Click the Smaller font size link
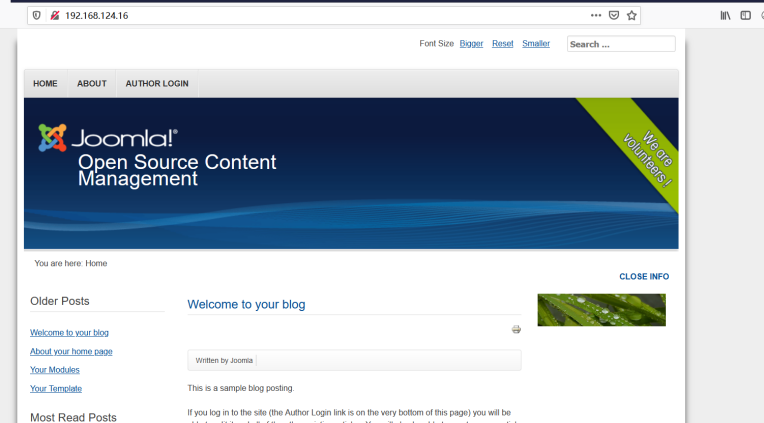This screenshot has width=764, height=423. coord(536,43)
